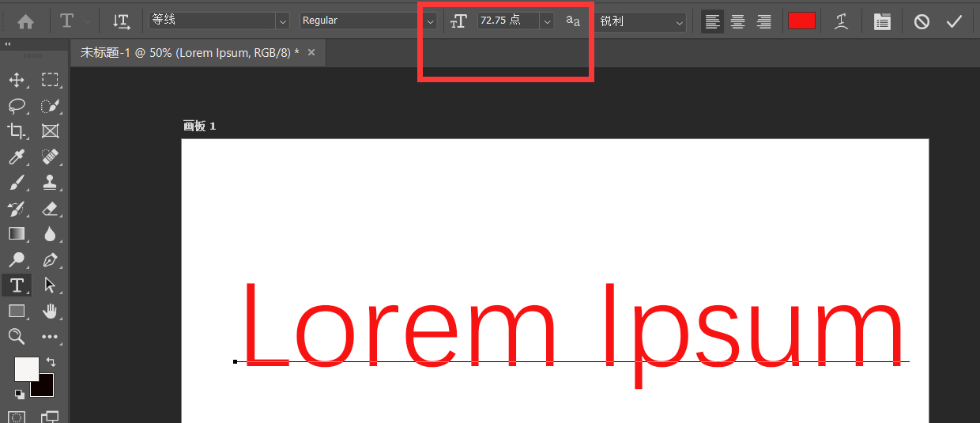
Task: Select the Zoom tool
Action: click(x=17, y=337)
